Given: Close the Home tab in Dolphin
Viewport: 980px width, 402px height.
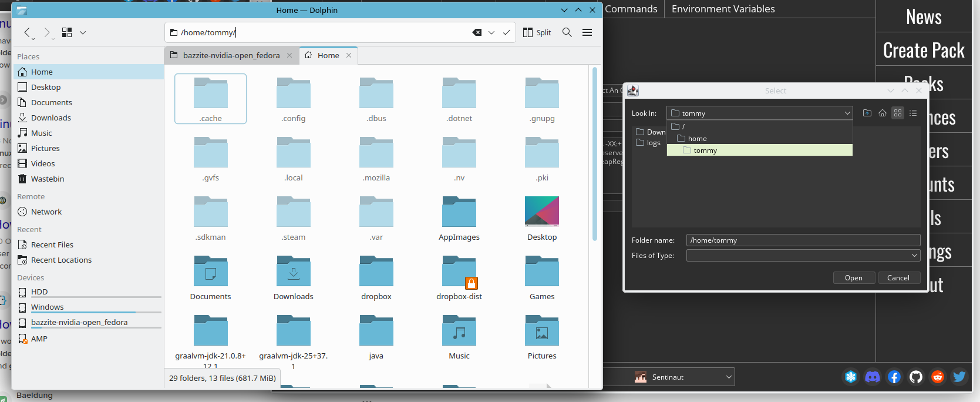Looking at the screenshot, I should coord(349,55).
